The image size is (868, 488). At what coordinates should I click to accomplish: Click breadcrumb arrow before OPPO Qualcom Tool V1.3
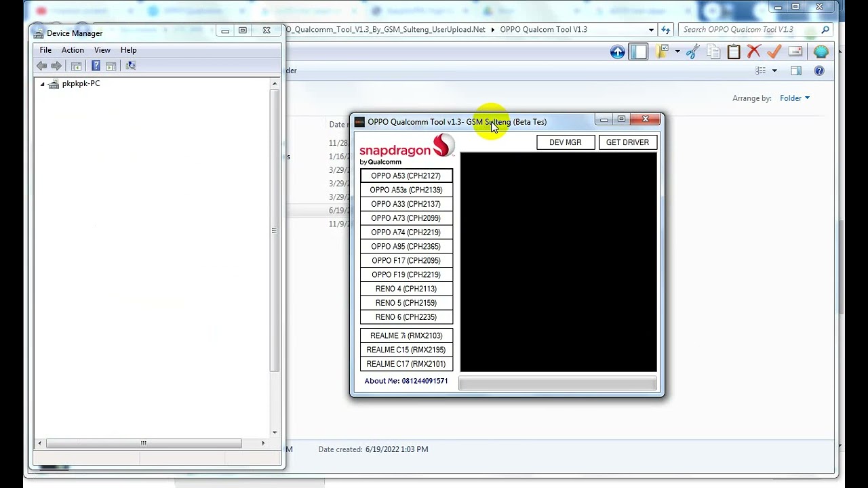(493, 30)
